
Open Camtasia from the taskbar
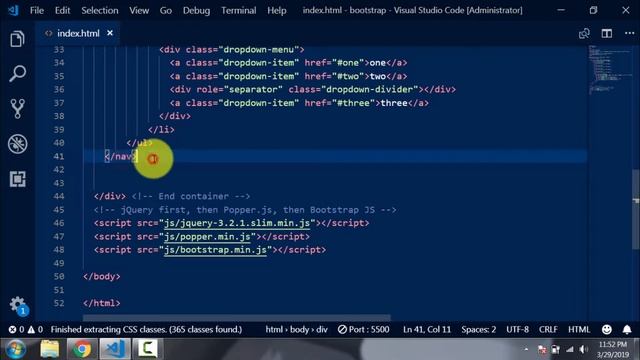click(147, 349)
